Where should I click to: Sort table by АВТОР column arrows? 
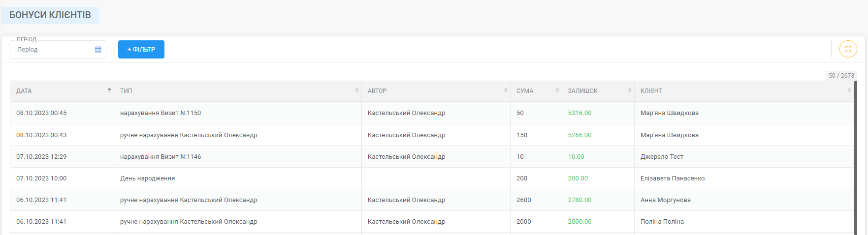(x=506, y=90)
